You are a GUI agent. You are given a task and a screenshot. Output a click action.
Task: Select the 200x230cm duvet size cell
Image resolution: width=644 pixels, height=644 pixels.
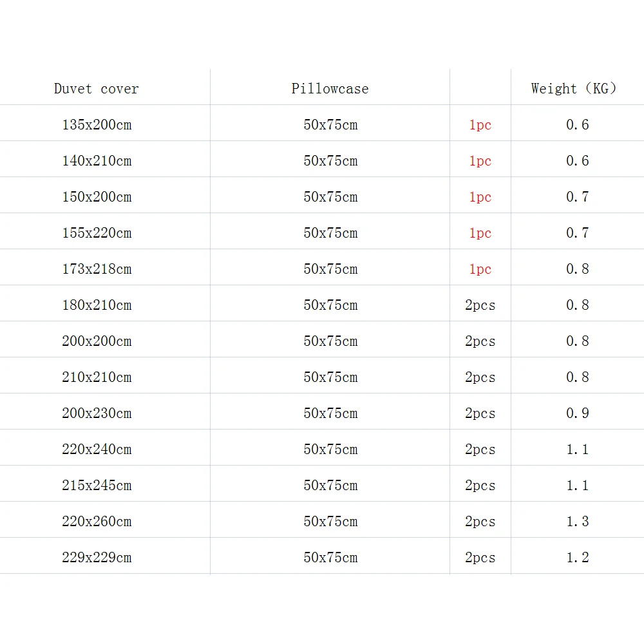tap(97, 413)
